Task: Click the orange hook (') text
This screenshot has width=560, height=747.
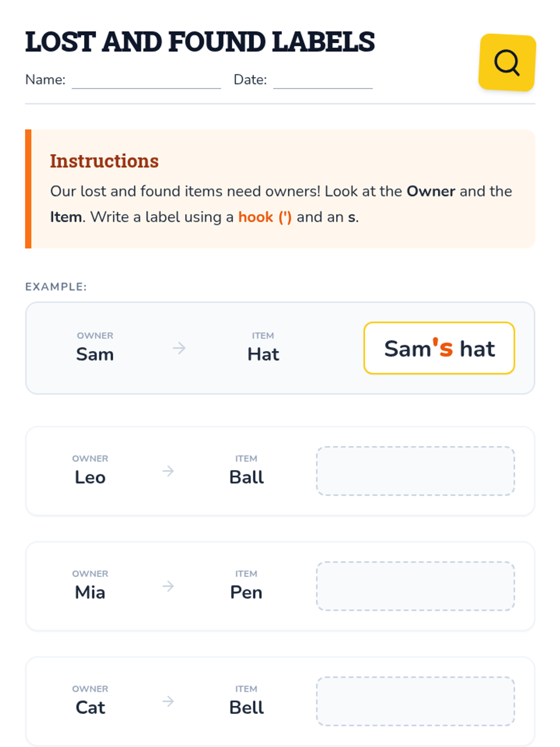Action: point(265,217)
